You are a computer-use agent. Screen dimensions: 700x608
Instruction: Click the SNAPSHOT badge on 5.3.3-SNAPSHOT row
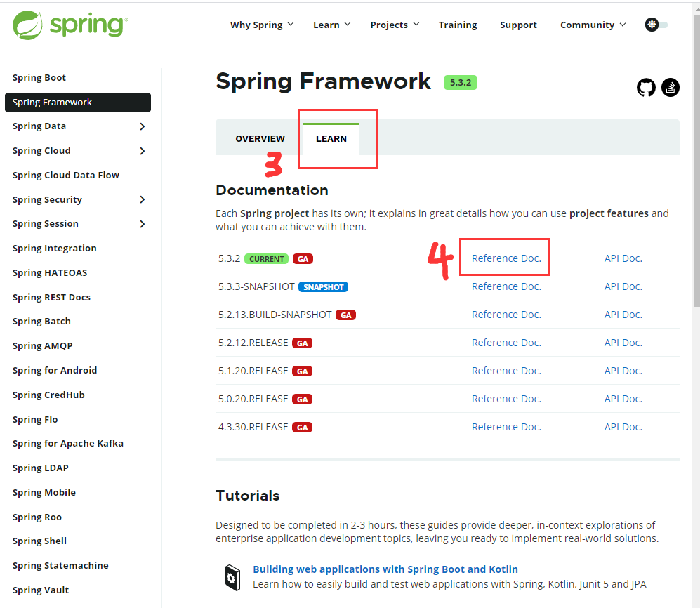click(x=322, y=286)
